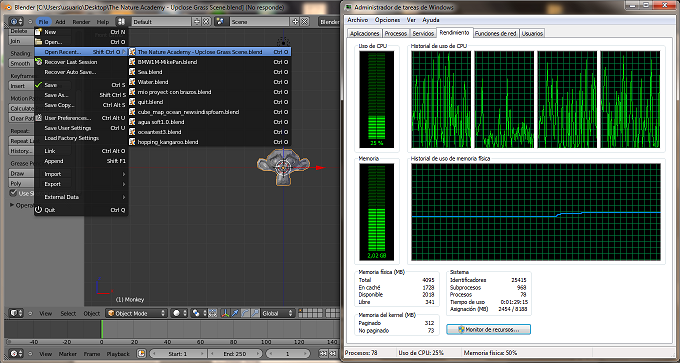Collapse menus toggle in Info header

click(x=30, y=22)
